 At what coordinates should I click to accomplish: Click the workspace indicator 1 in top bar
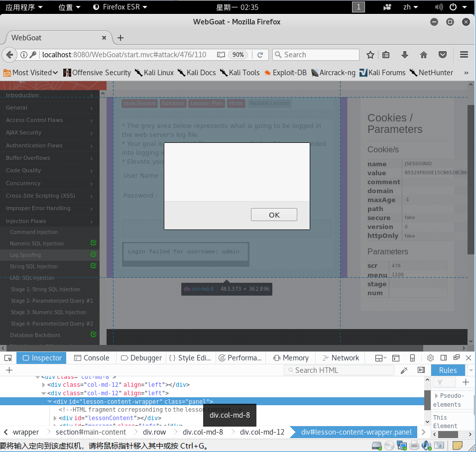(x=358, y=7)
